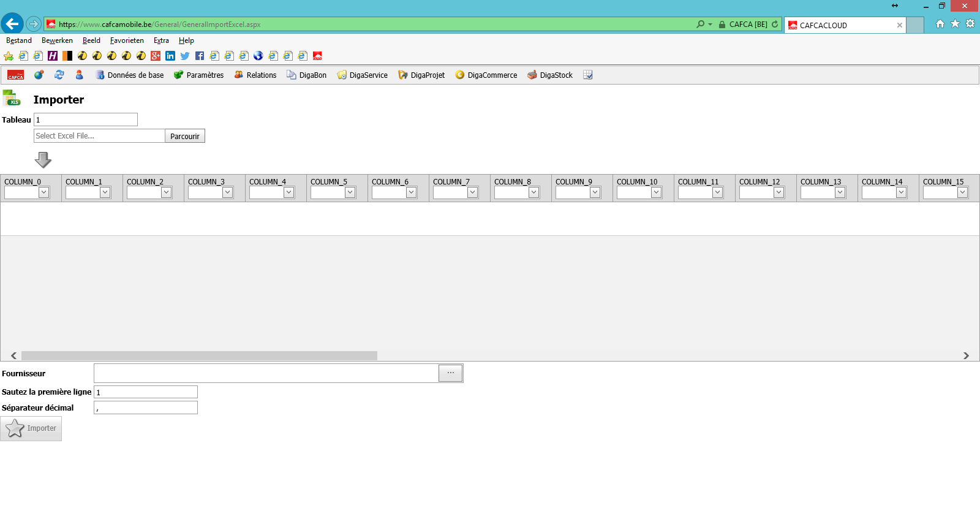Click the browser Forward arrow

coord(34,24)
